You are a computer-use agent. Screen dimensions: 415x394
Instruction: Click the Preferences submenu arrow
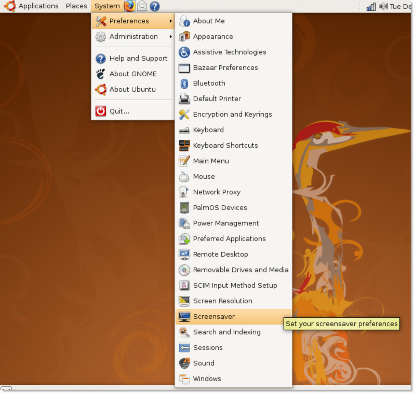point(171,21)
